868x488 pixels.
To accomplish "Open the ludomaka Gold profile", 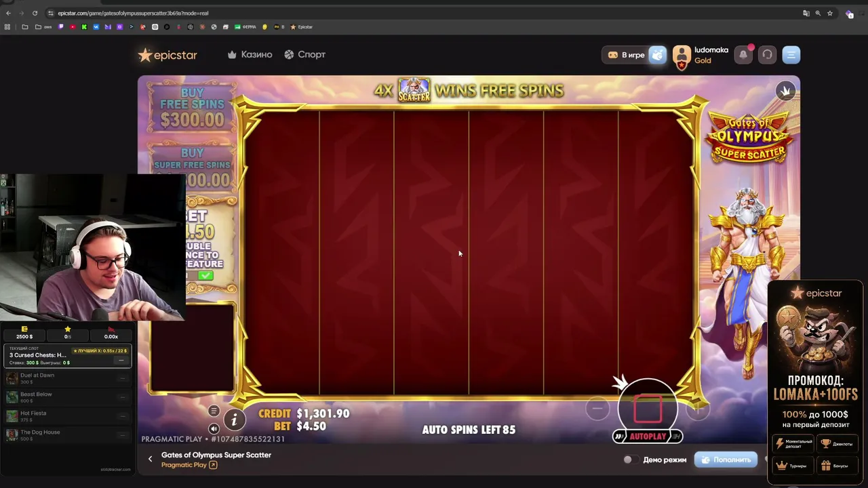I will [x=701, y=56].
